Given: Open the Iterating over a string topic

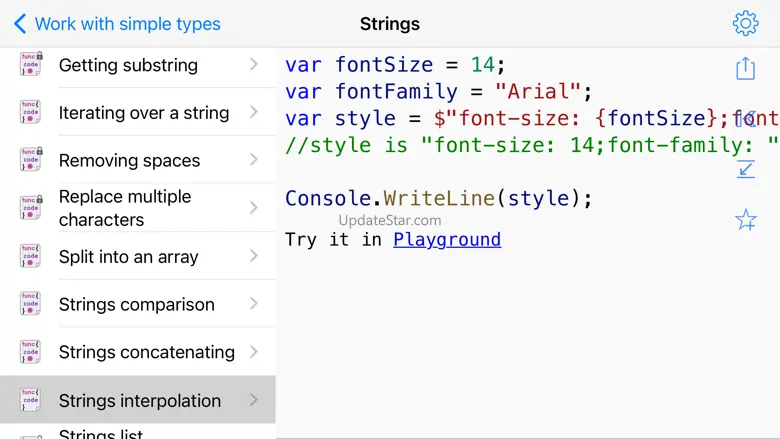Looking at the screenshot, I should tap(144, 112).
